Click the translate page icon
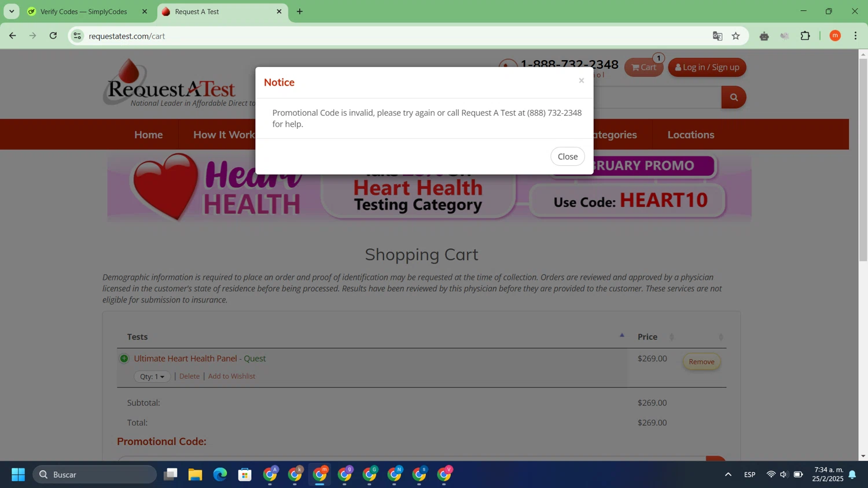Screen dimensions: 868x488 coord(718,36)
